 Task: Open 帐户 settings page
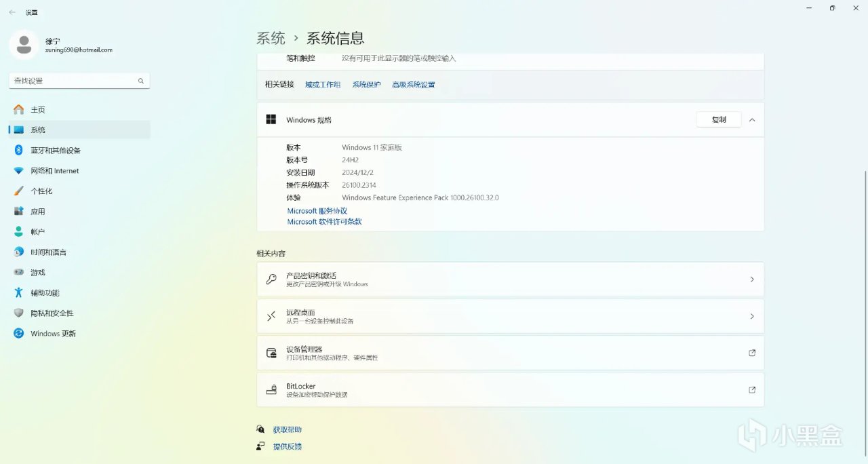[x=79, y=231]
